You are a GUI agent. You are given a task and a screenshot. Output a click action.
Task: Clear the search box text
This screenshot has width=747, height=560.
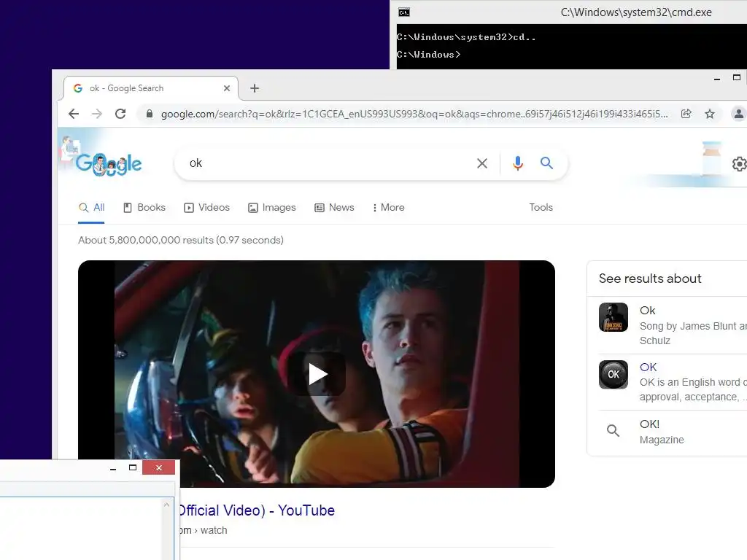click(482, 163)
